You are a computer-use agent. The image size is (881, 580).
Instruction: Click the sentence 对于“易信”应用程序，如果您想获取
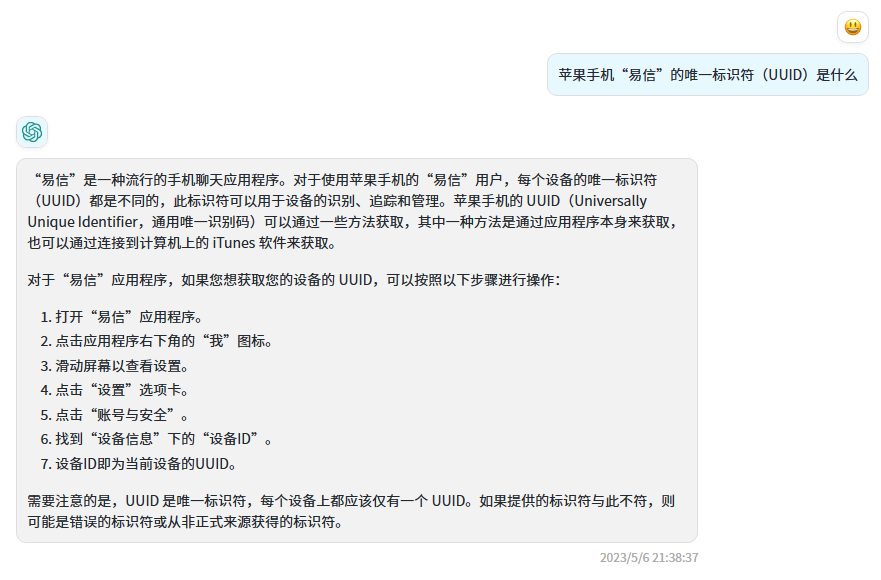(294, 280)
